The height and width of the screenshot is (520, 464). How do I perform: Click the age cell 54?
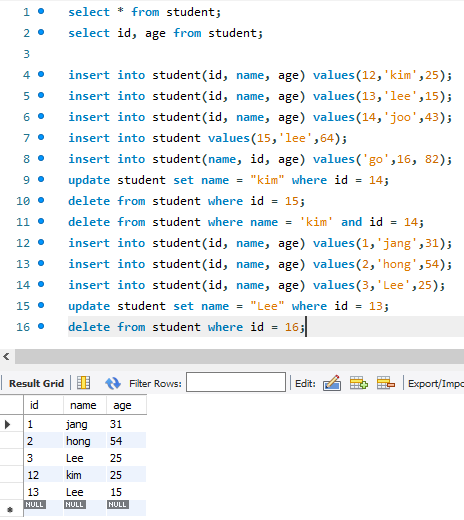click(x=126, y=441)
